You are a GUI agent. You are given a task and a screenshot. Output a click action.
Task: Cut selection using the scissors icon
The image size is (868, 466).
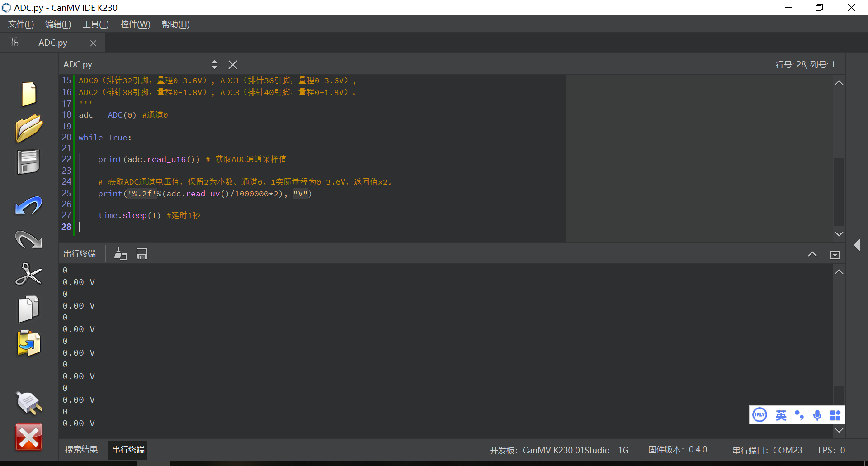pyautogui.click(x=29, y=274)
